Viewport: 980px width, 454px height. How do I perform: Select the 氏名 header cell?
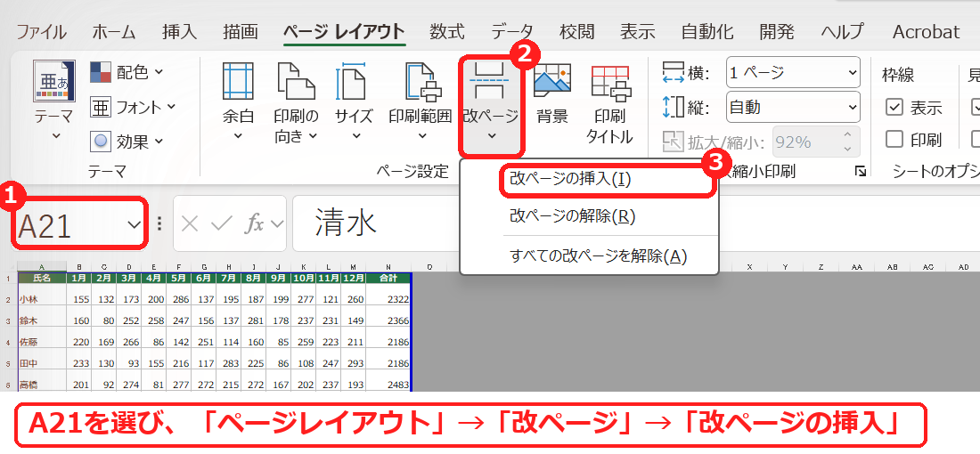42,278
